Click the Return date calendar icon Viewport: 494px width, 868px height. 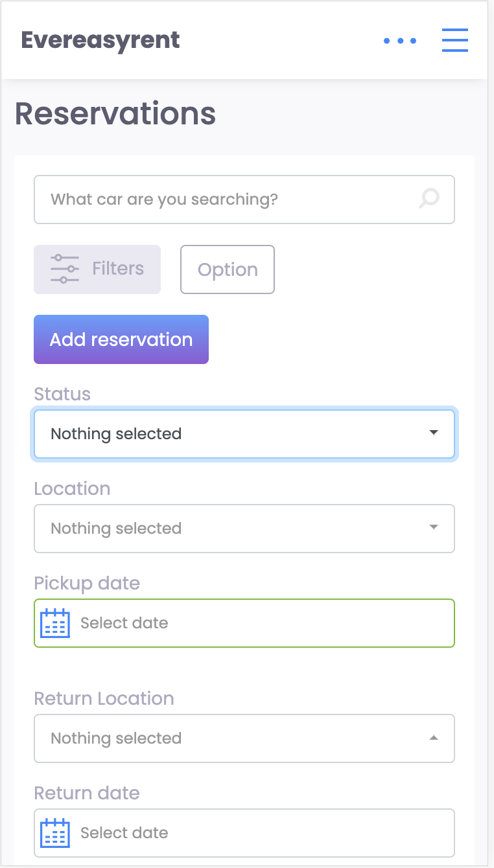pos(55,833)
